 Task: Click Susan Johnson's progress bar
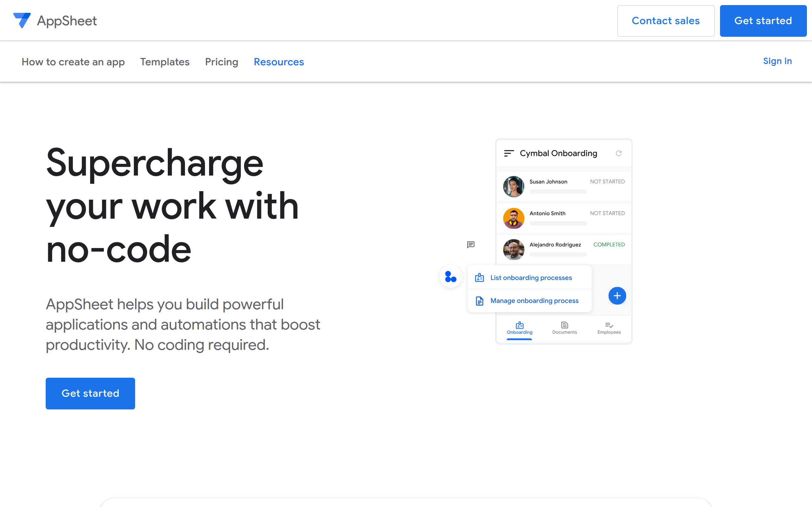click(x=558, y=192)
